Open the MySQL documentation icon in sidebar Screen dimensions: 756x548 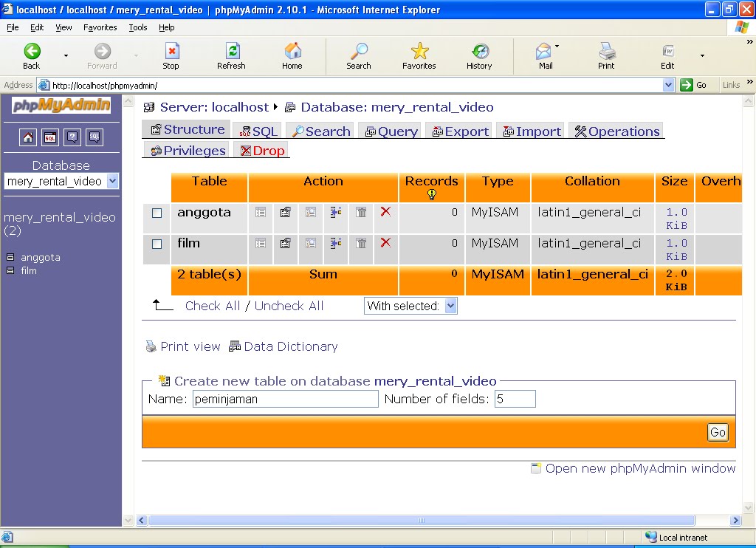[x=94, y=137]
